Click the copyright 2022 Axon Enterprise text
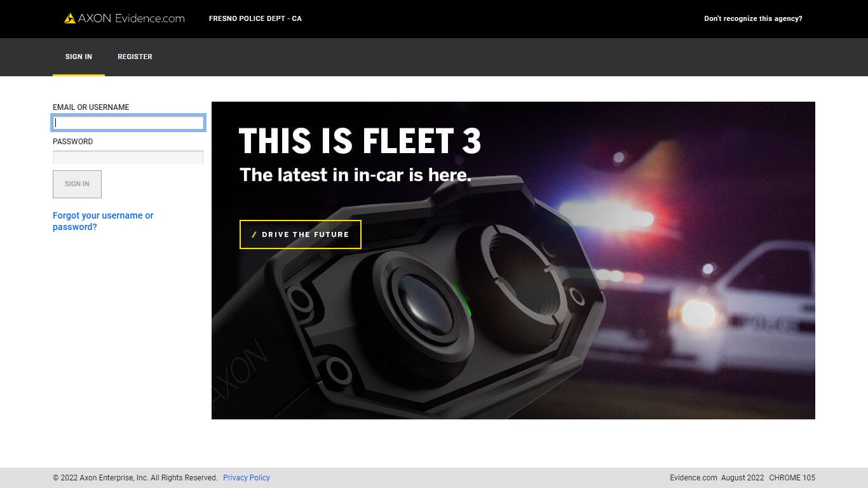This screenshot has height=488, width=868. (x=135, y=478)
